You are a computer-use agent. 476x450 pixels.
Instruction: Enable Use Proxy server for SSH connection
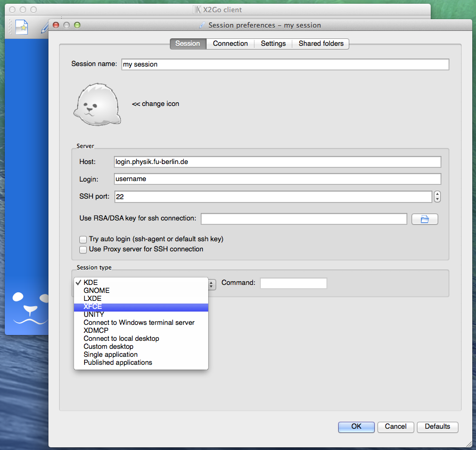(x=83, y=249)
